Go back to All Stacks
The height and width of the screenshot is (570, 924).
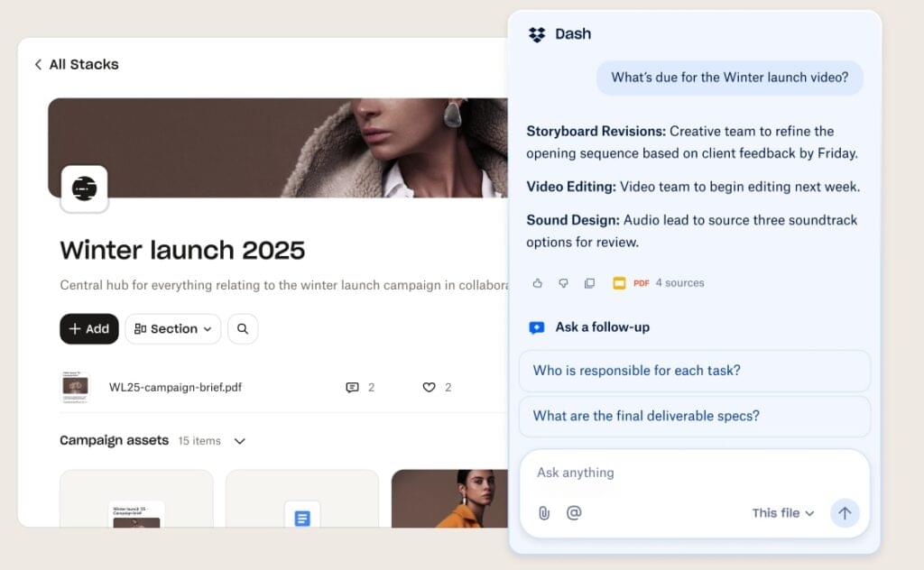[x=77, y=64]
